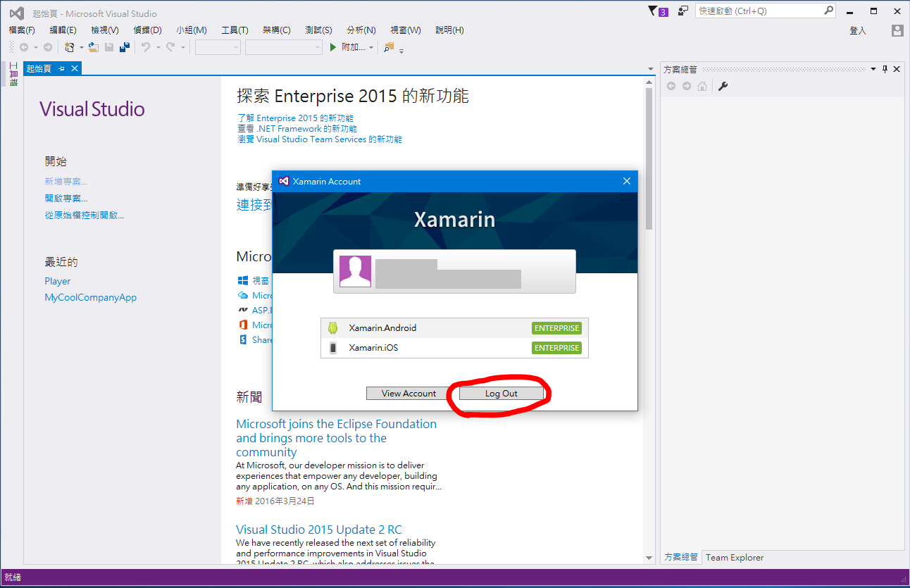Click the single-disk Save toolbar icon
Image resolution: width=910 pixels, height=588 pixels.
[109, 47]
